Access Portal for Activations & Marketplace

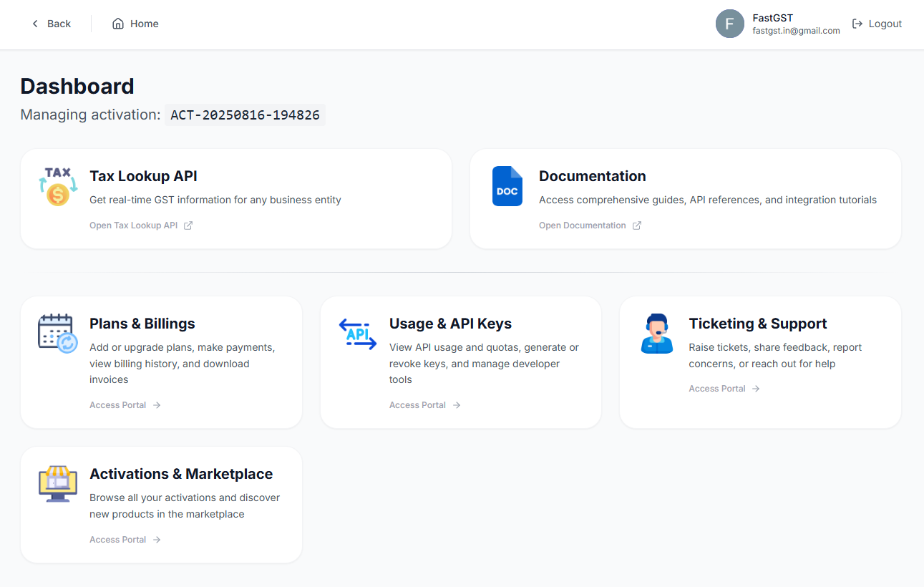pos(125,540)
